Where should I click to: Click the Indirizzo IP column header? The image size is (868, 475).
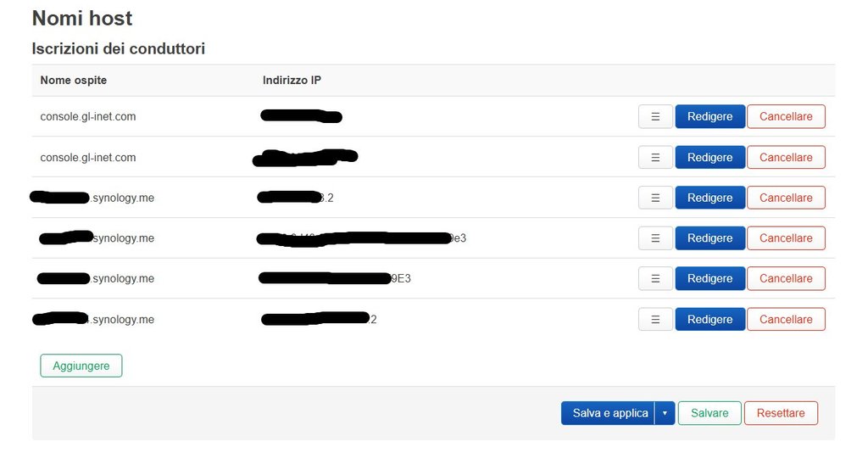coord(292,81)
